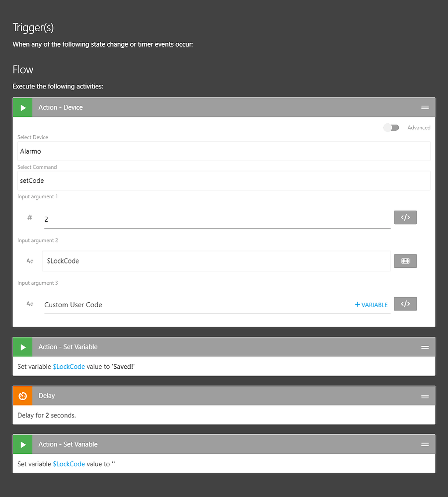
Task: Click the $LockCode link in the first Set Variable
Action: 69,366
